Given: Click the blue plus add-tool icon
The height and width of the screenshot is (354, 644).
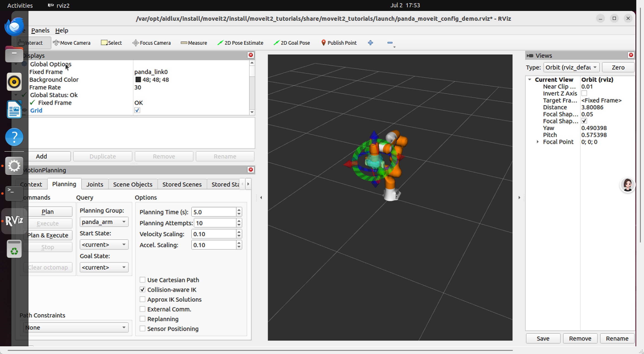Looking at the screenshot, I should coord(370,43).
